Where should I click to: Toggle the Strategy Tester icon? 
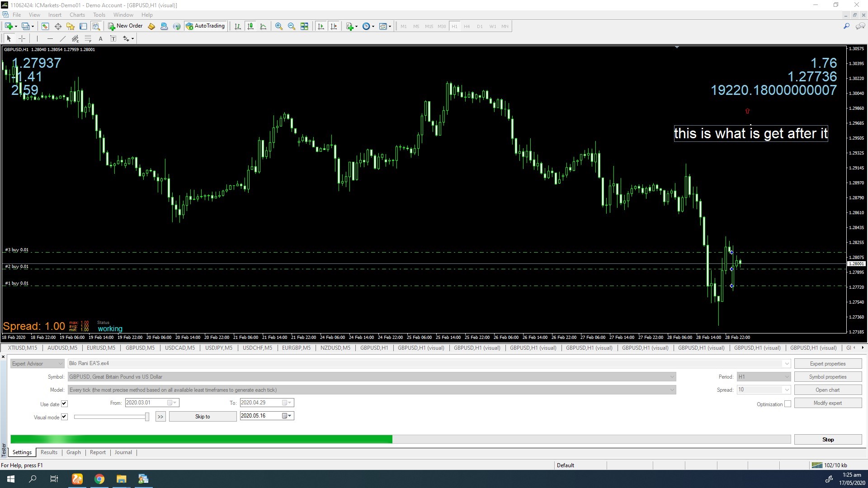tap(96, 26)
